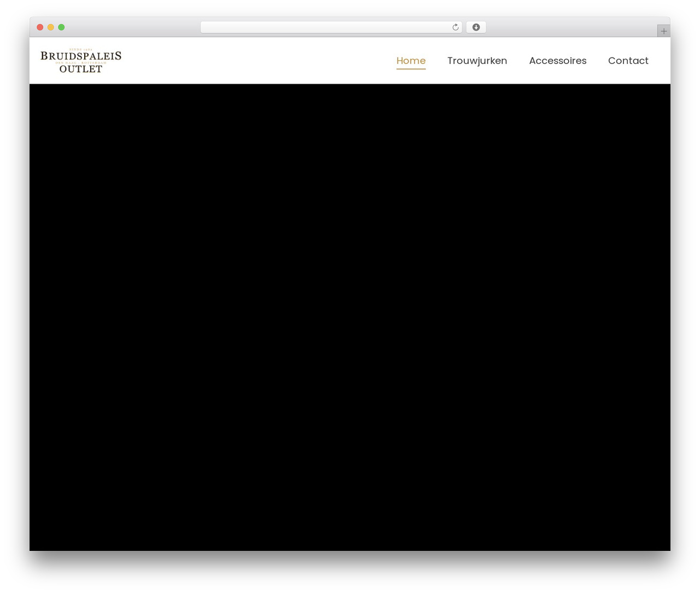Add a new tab with the plus button
700x593 pixels.
663,31
